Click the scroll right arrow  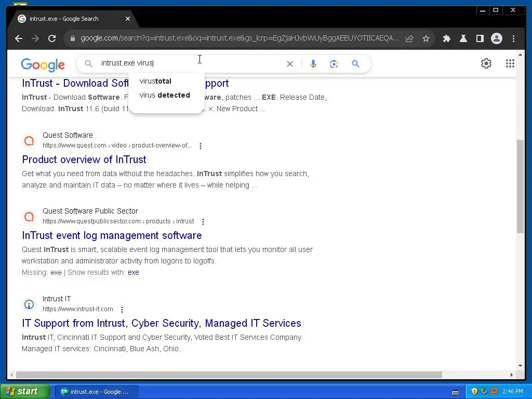(x=512, y=375)
